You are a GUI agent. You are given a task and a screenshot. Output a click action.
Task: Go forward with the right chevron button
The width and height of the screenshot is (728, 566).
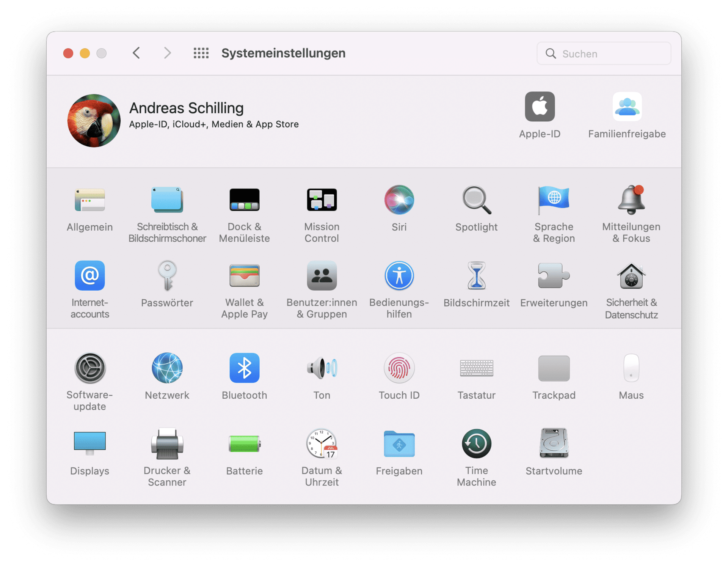167,53
